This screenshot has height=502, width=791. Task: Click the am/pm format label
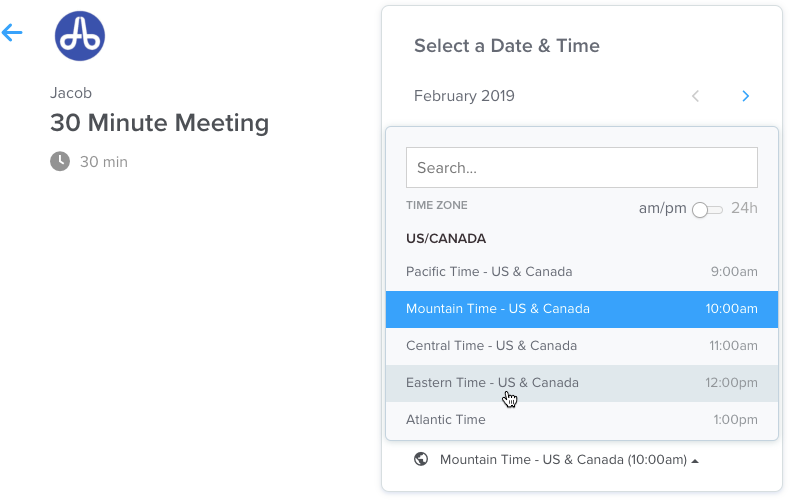[x=662, y=208]
